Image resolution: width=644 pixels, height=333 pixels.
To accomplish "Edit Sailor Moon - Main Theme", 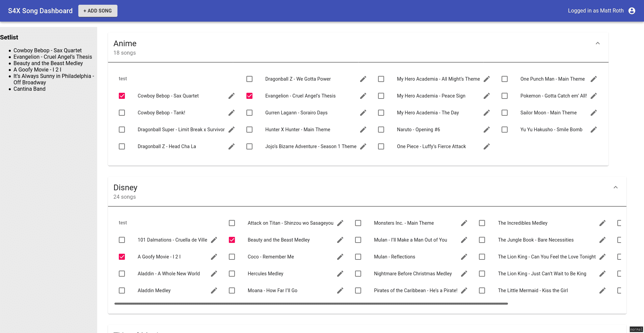I will (x=594, y=113).
